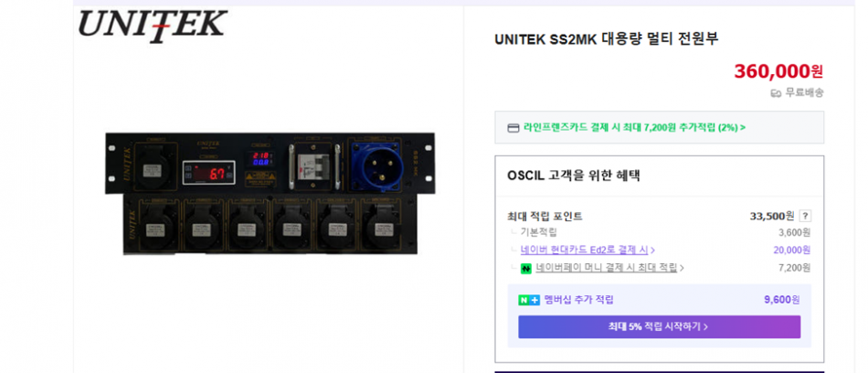Viewport: 868px width, 373px height.
Task: Open the 네이버페이 머니 결제 시 최대 적립 link
Action: 606,268
